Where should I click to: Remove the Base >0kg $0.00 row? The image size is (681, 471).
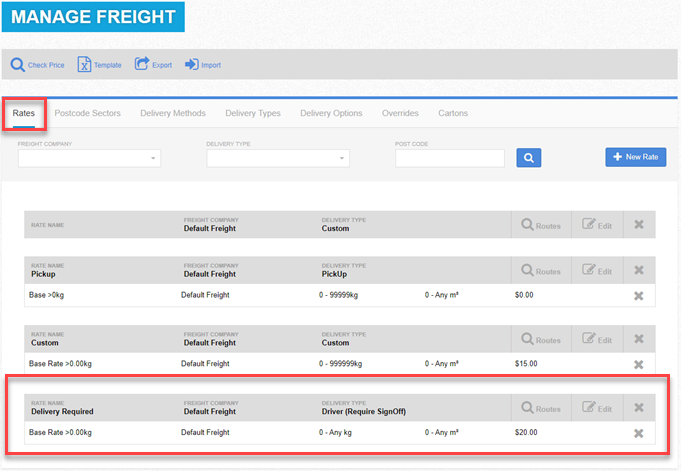(x=638, y=296)
